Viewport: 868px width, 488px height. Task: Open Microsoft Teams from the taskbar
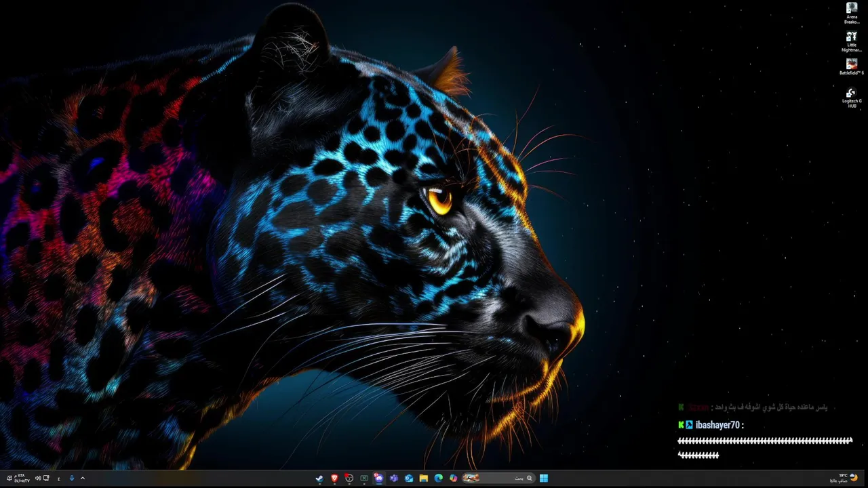394,478
